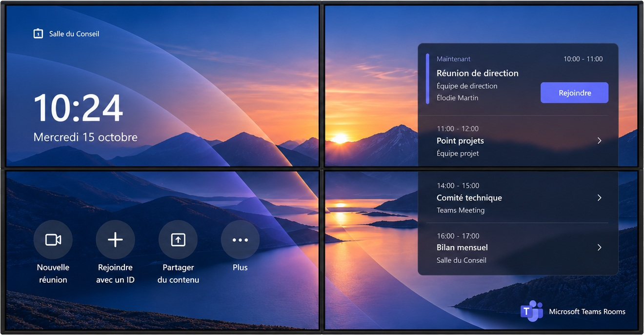The image size is (644, 335).
Task: Select the Point projets meeting title
Action: (460, 141)
